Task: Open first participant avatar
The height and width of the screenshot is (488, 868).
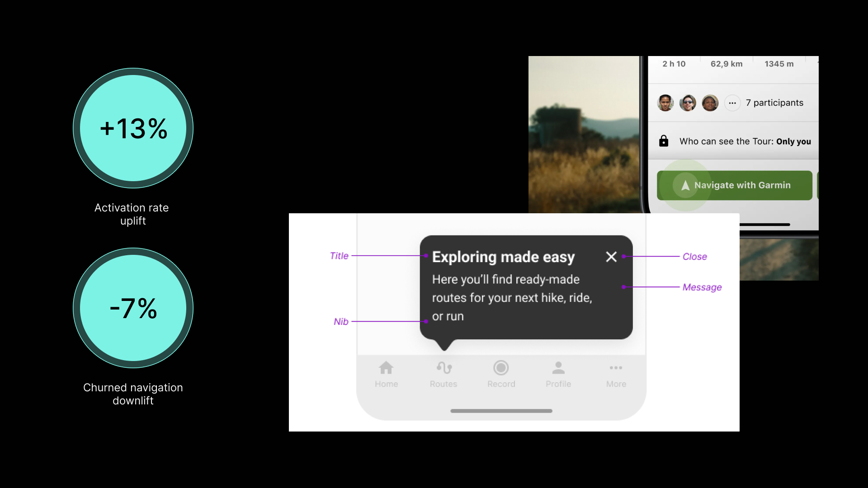Action: (x=665, y=103)
